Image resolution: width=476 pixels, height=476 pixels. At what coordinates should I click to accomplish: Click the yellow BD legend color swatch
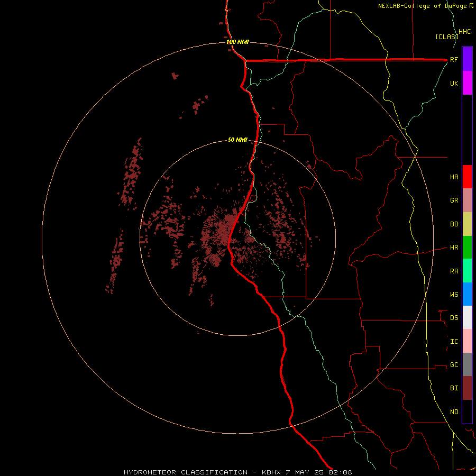click(x=467, y=224)
